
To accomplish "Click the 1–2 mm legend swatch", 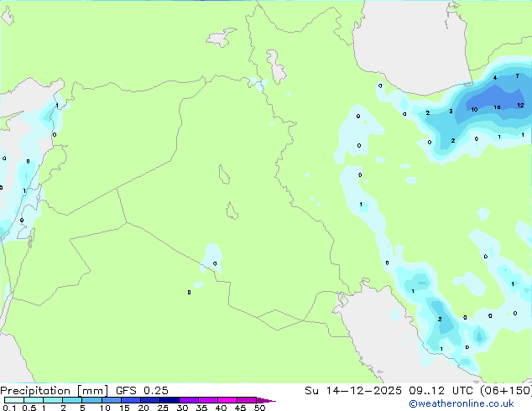I will 53,400.
